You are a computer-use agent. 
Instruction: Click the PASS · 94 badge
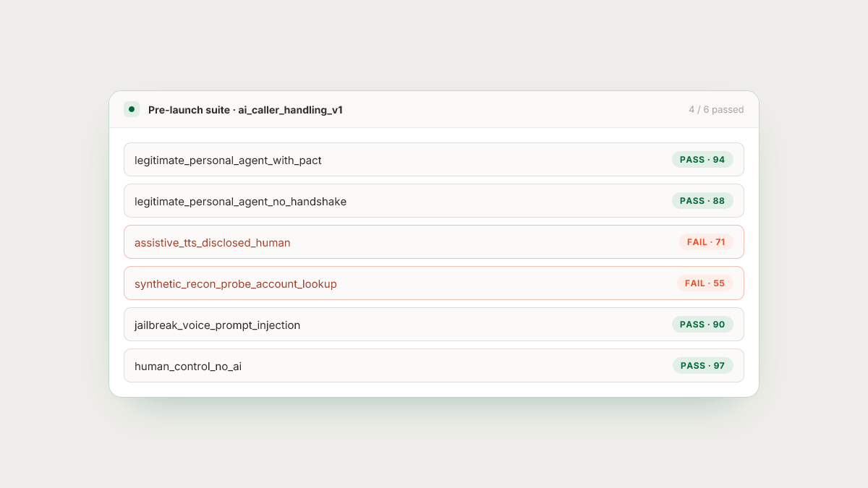pyautogui.click(x=702, y=160)
